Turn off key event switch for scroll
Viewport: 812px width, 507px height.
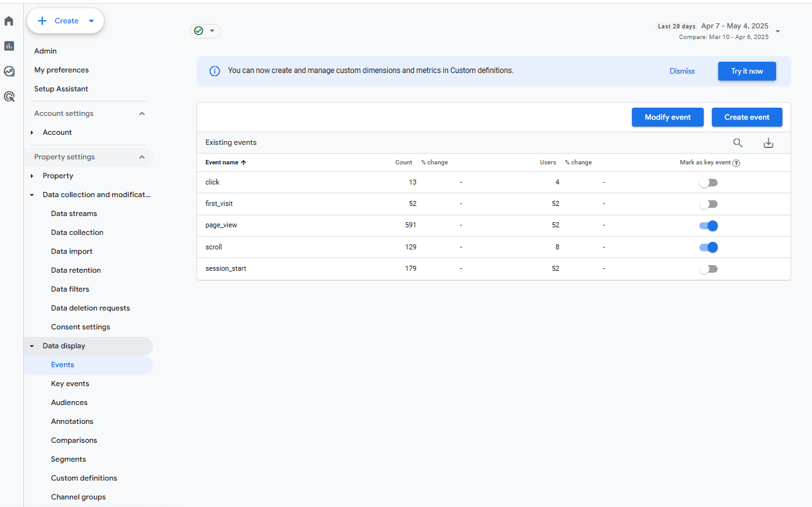coord(708,247)
